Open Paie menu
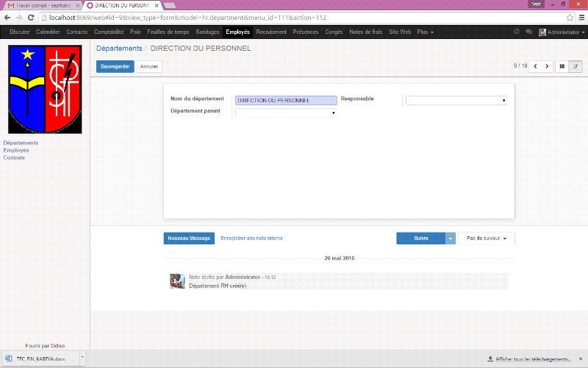Viewport: 588px width, 368px height. click(x=135, y=32)
